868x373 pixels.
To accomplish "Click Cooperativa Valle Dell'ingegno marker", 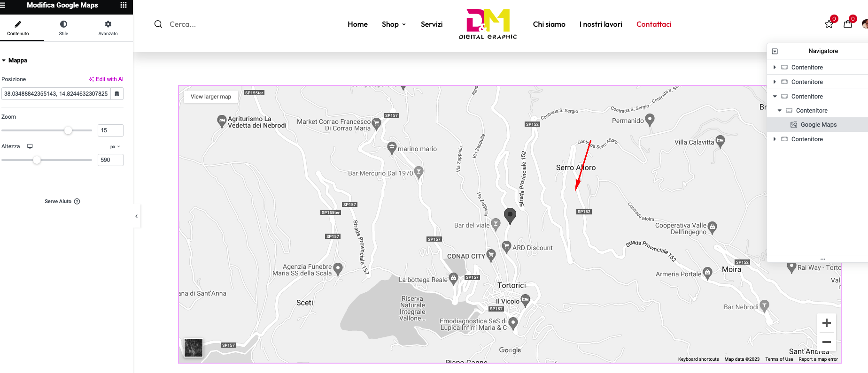I will [712, 228].
